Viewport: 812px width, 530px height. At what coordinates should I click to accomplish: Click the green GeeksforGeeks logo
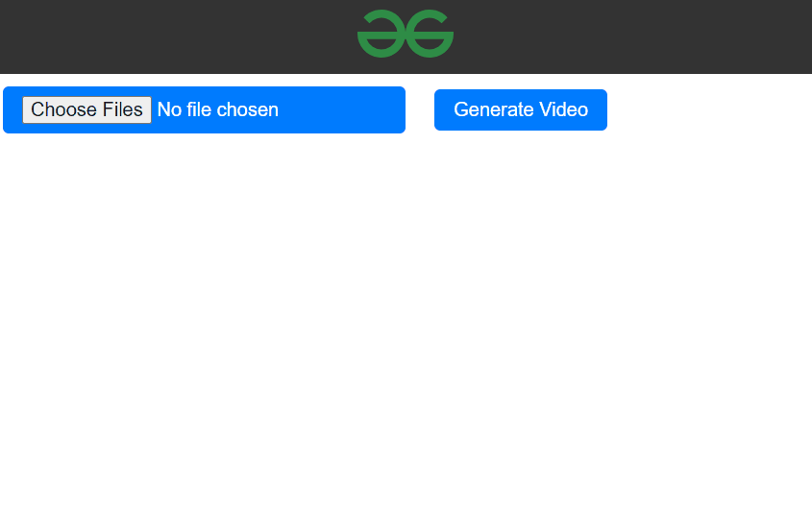(x=406, y=34)
